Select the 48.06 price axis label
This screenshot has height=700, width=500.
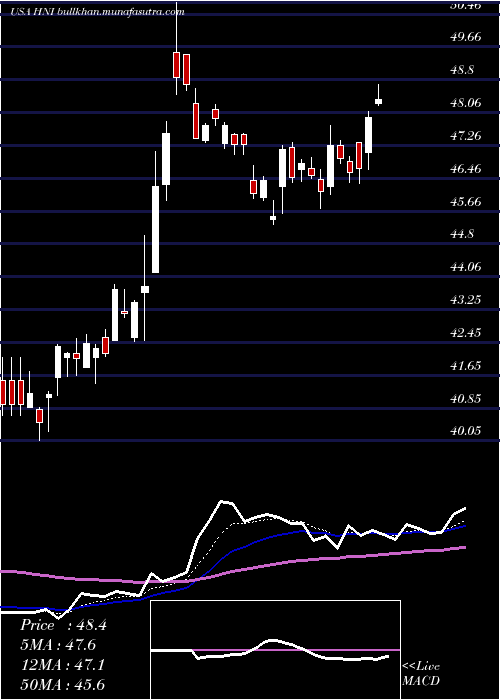466,103
